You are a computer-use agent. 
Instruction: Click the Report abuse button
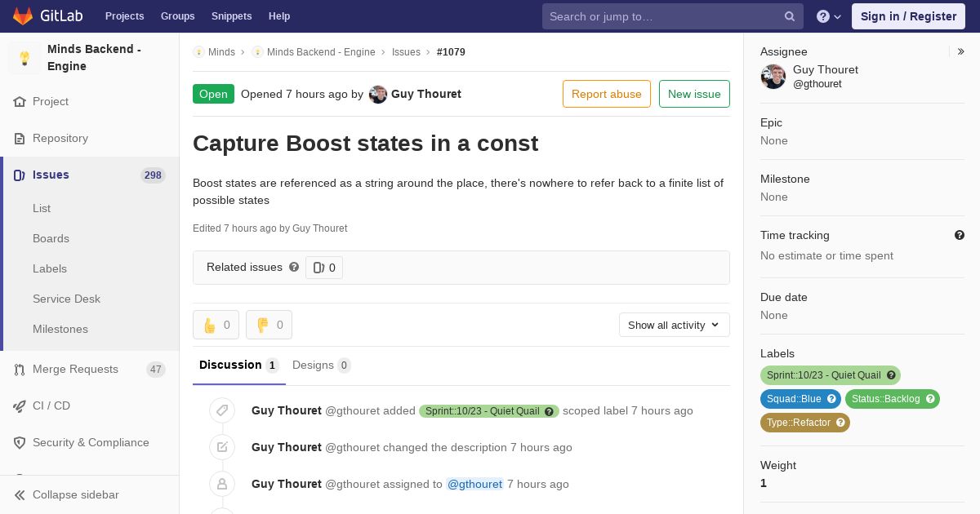click(607, 94)
